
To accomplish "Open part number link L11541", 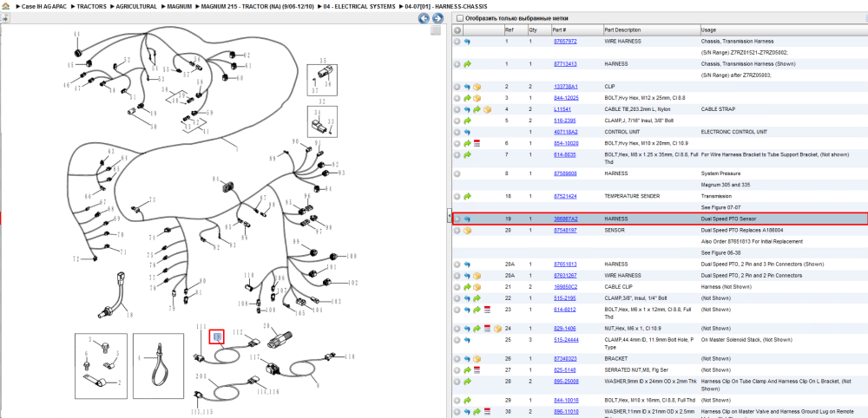I will (x=562, y=109).
